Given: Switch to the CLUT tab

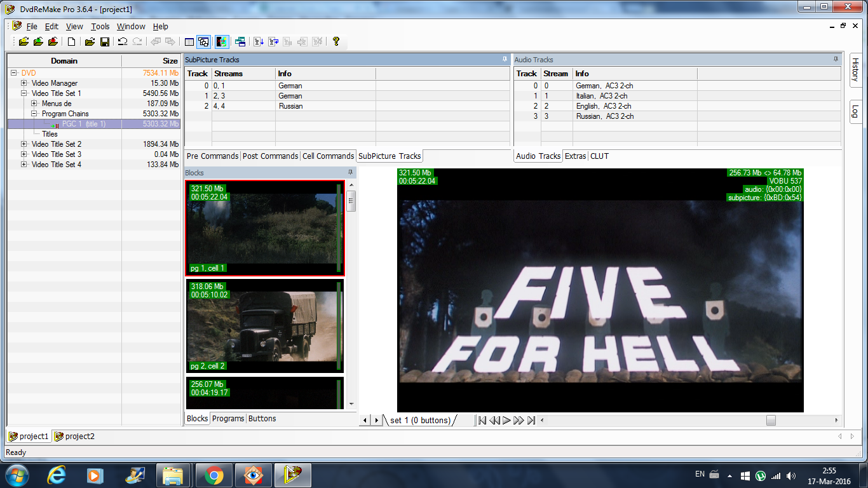Looking at the screenshot, I should pos(599,156).
